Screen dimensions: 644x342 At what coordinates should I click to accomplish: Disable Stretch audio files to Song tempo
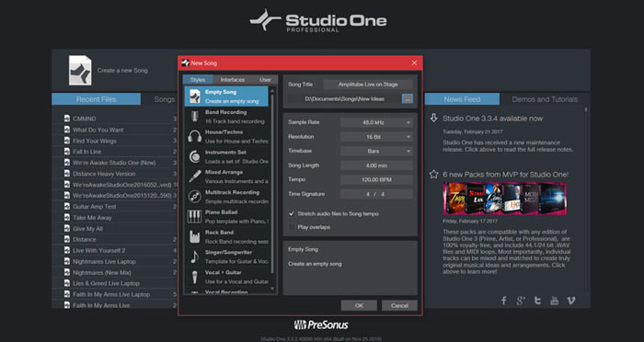point(292,213)
